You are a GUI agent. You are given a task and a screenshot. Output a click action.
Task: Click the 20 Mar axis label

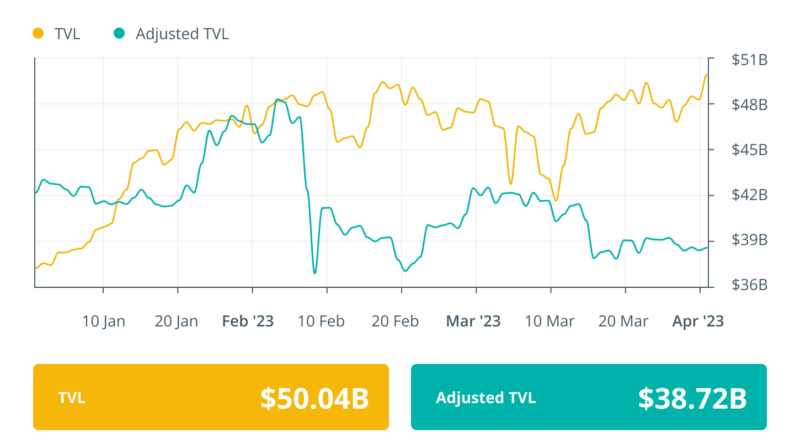(624, 321)
